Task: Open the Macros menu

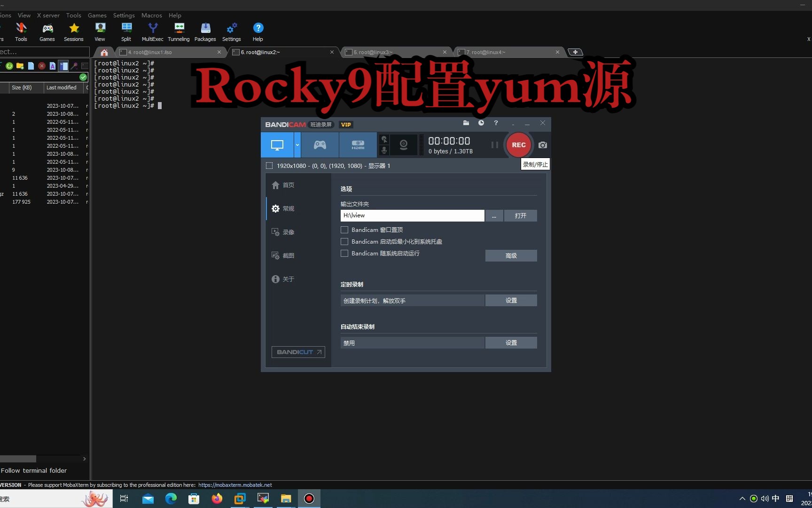Action: coord(151,15)
